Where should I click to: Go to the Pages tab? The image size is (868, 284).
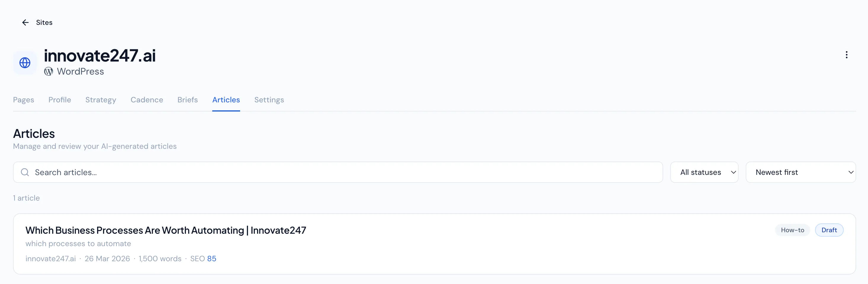point(23,100)
